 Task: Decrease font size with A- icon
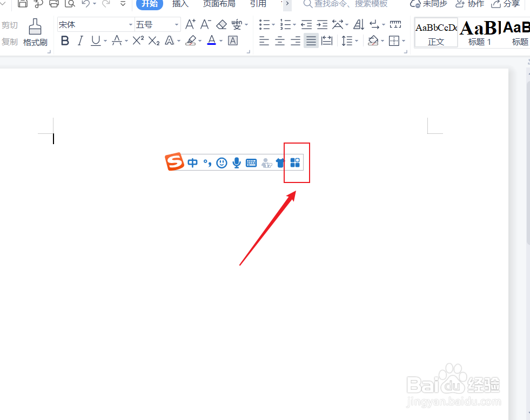click(x=205, y=24)
